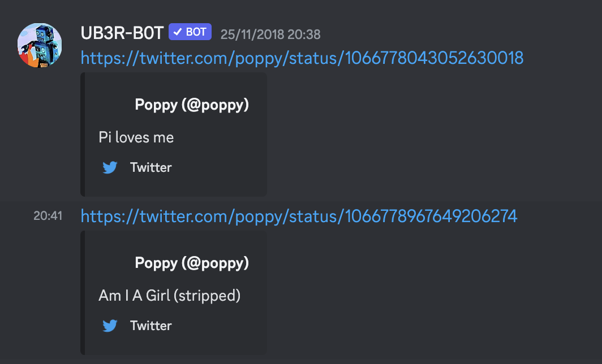The width and height of the screenshot is (602, 364).
Task: Open the tweet link ending in 206274
Action: coord(299,216)
